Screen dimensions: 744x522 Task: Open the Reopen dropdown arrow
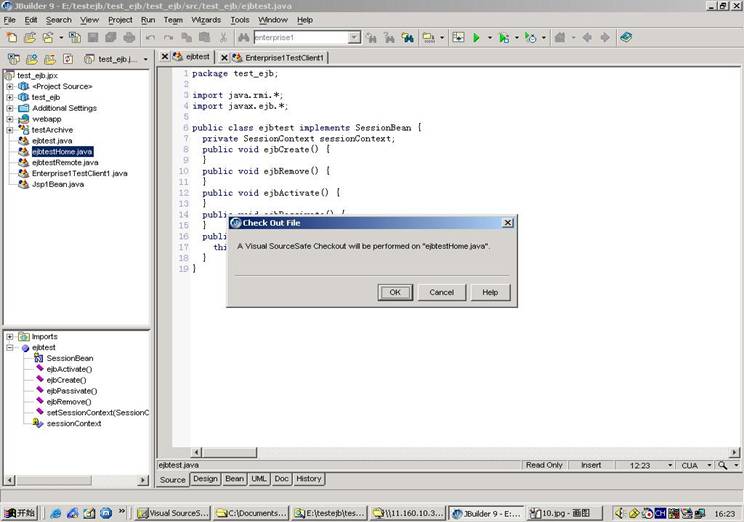61,37
